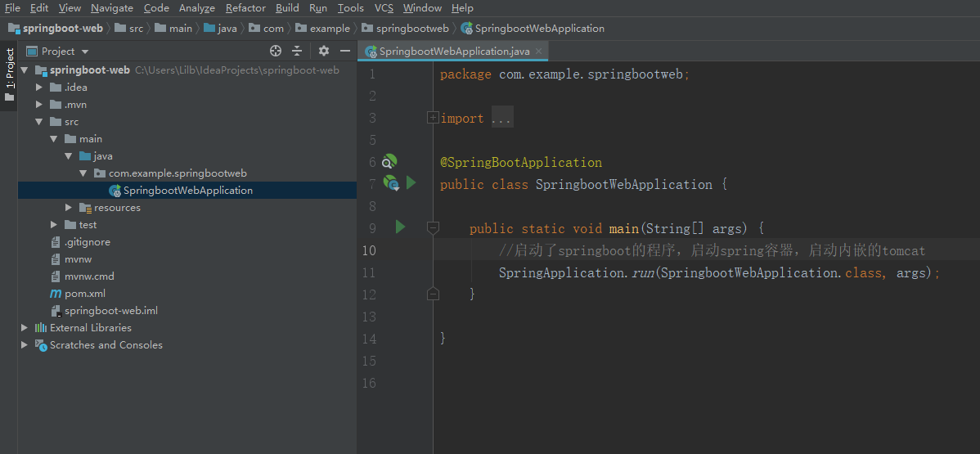980x454 pixels.
Task: Collapse the com.example.springbootweb package arrow
Action: coord(83,173)
